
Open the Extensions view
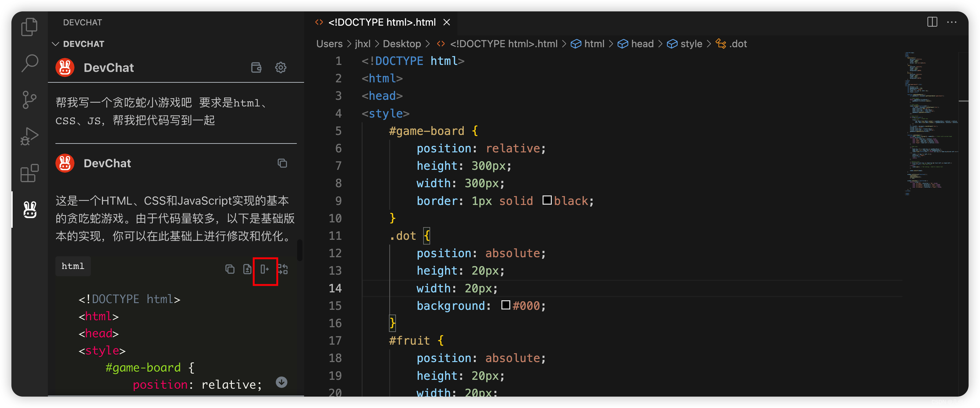(x=29, y=173)
